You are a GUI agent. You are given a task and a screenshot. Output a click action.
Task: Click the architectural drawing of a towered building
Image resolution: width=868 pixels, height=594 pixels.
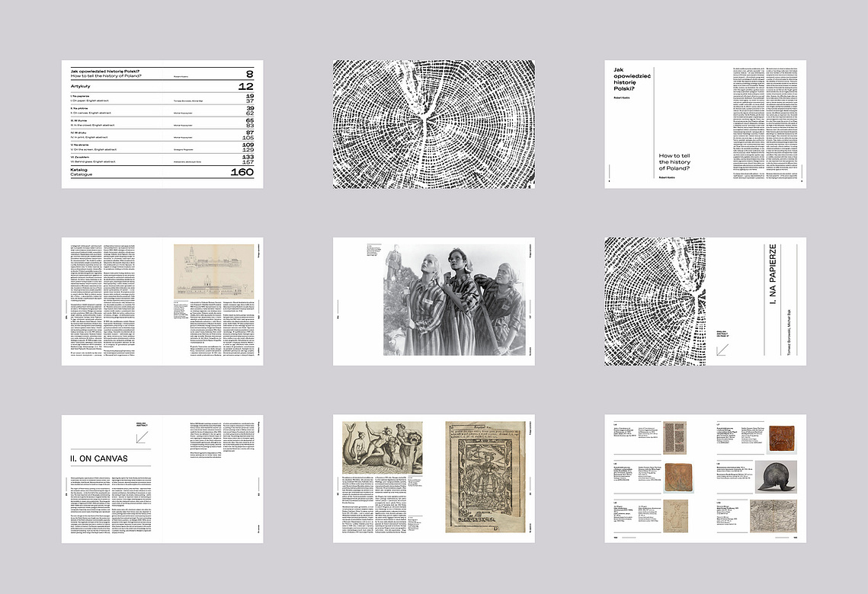click(213, 272)
